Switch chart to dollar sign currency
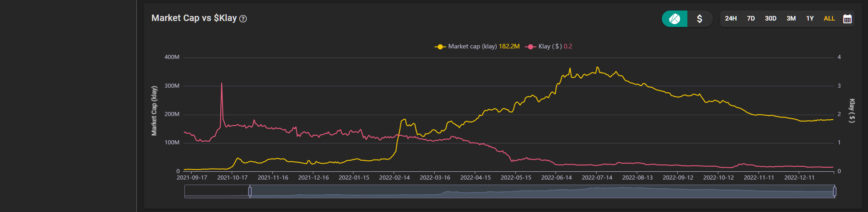 pyautogui.click(x=699, y=19)
